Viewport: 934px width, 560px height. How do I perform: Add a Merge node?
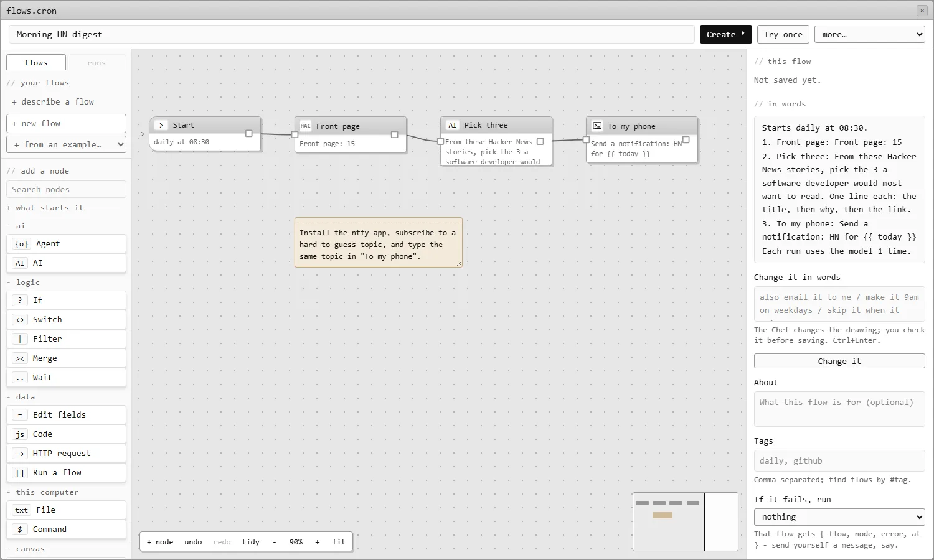66,358
